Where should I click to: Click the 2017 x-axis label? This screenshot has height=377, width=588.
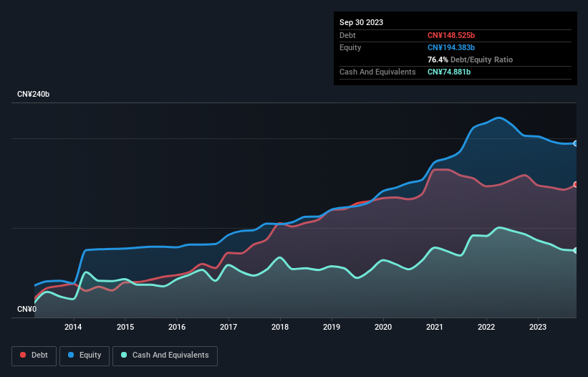coord(228,327)
